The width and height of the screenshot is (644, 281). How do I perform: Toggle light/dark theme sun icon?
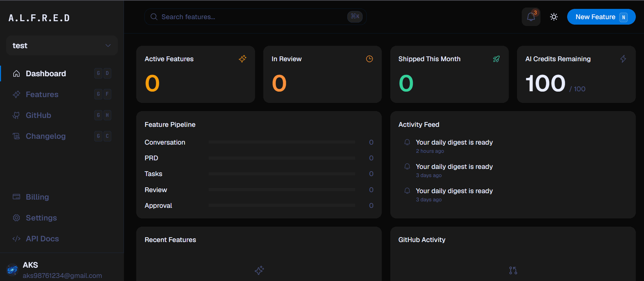click(x=554, y=17)
